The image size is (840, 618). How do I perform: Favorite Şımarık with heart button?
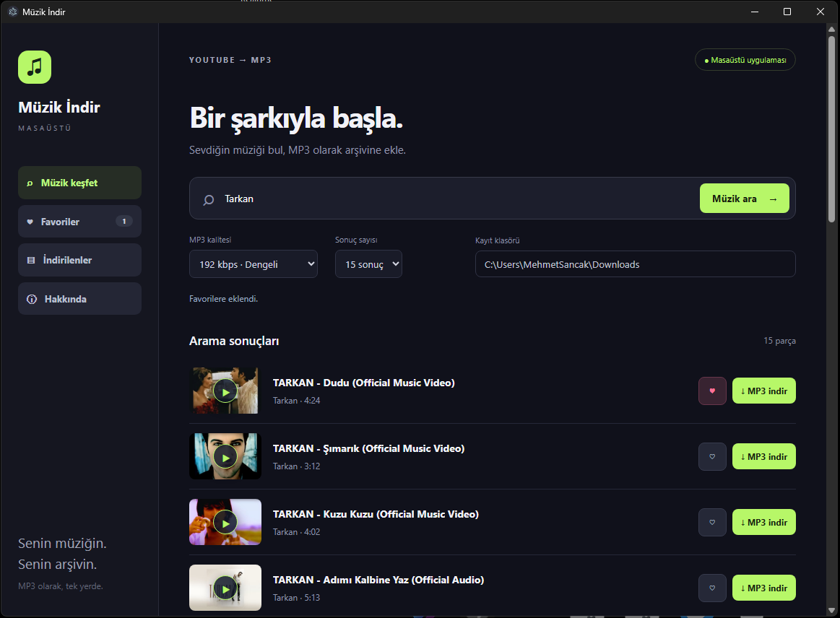712,457
